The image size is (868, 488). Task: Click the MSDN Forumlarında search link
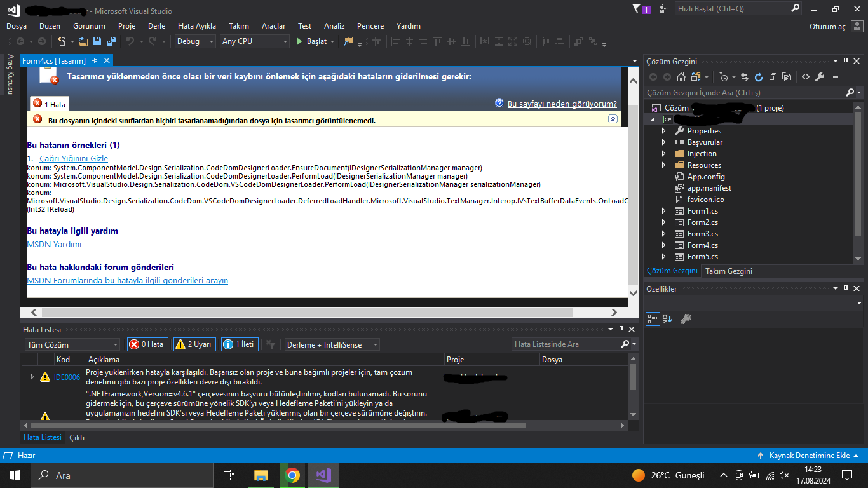tap(127, 281)
